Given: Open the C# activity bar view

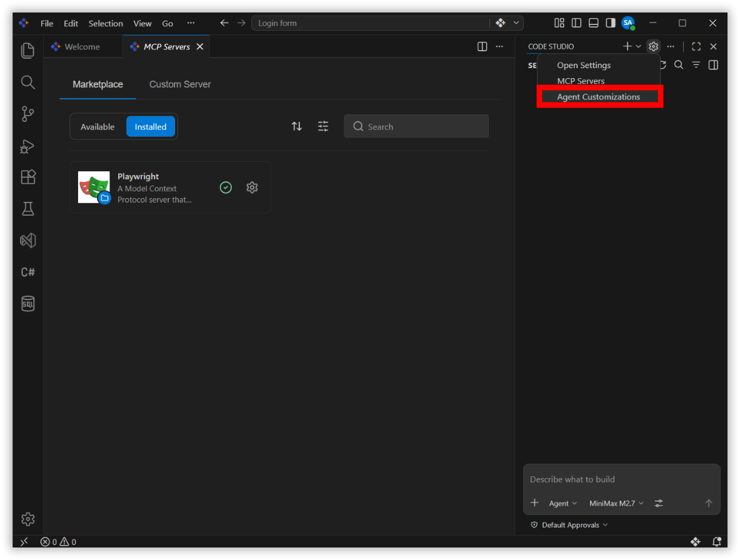Looking at the screenshot, I should 28,272.
